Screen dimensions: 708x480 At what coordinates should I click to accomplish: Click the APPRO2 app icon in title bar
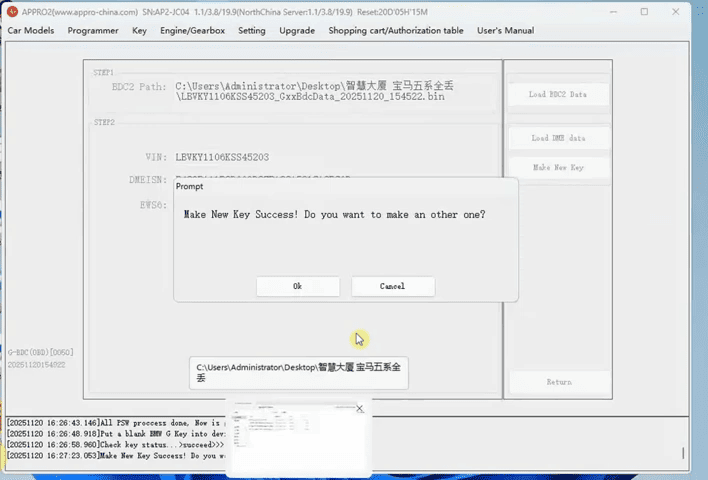click(x=12, y=12)
